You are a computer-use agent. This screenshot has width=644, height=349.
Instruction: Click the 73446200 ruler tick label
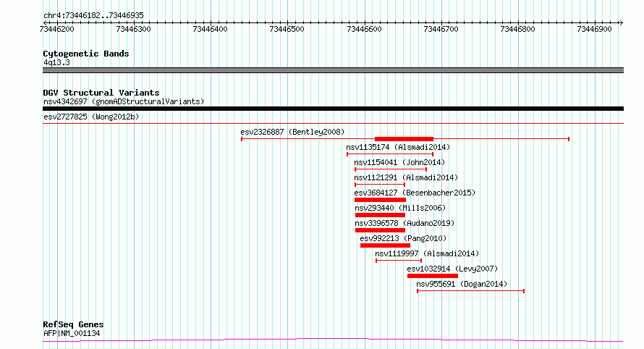pyautogui.click(x=56, y=29)
